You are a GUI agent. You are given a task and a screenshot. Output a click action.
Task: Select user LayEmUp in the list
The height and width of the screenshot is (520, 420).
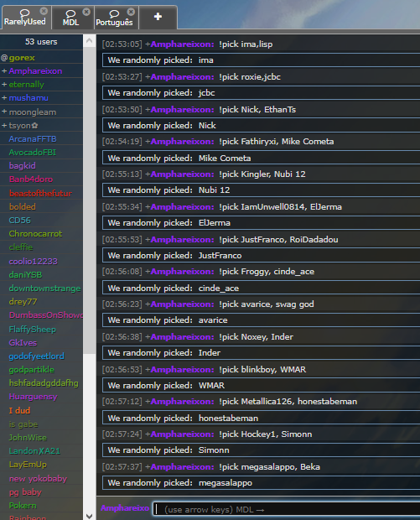[28, 465]
